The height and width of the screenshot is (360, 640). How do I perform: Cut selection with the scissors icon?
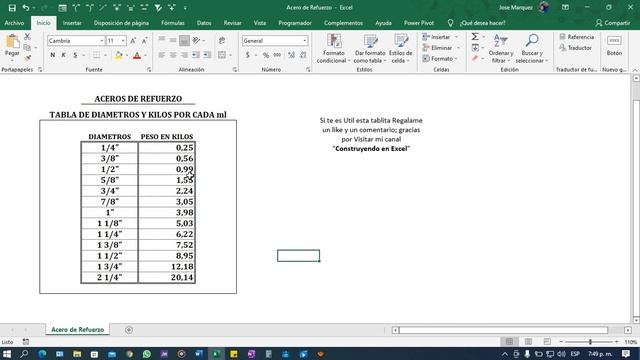click(x=27, y=37)
